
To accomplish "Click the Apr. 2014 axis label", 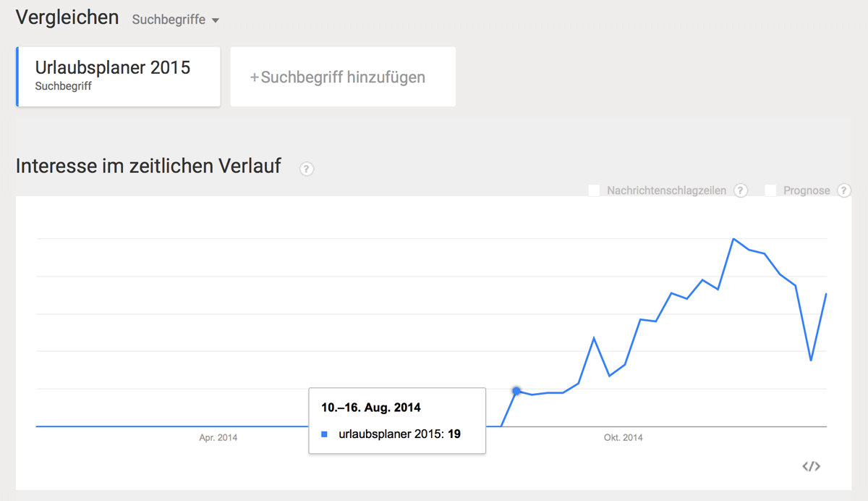I will click(x=218, y=437).
